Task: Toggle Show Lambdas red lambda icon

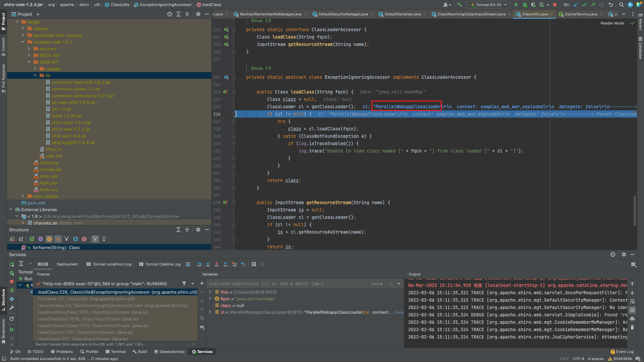Action: pos(84,239)
